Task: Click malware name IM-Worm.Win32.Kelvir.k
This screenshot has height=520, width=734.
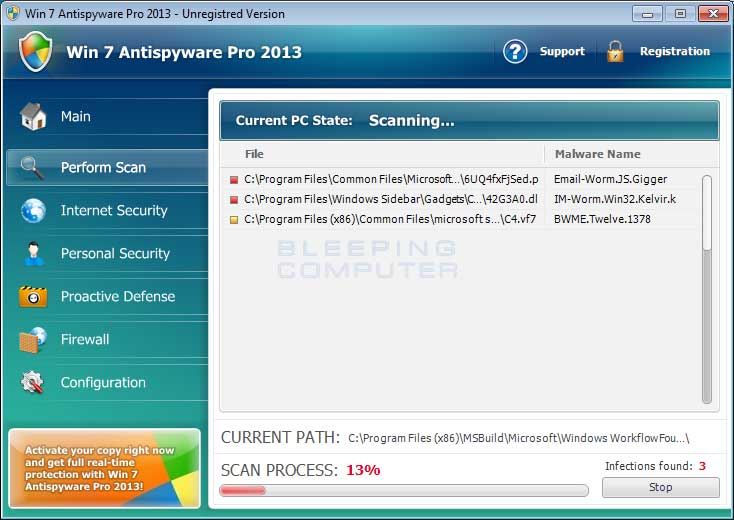Action: (615, 199)
